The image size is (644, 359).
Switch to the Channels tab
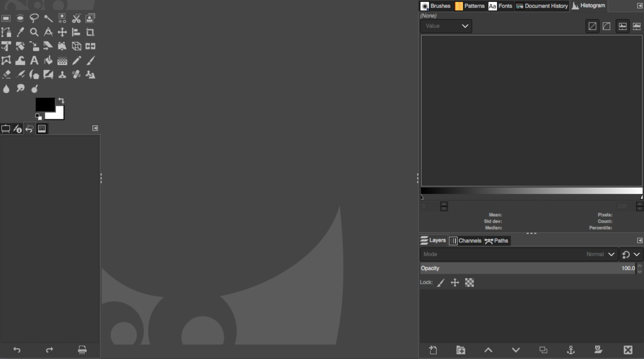(465, 241)
